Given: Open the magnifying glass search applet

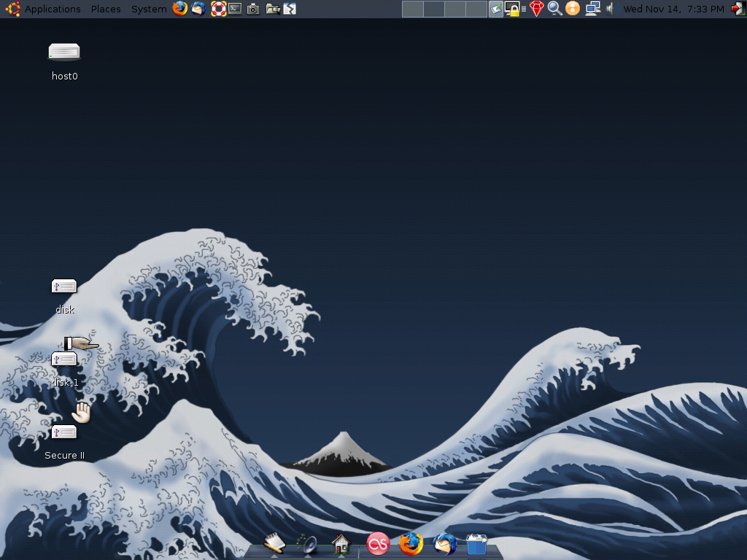Looking at the screenshot, I should tap(554, 9).
